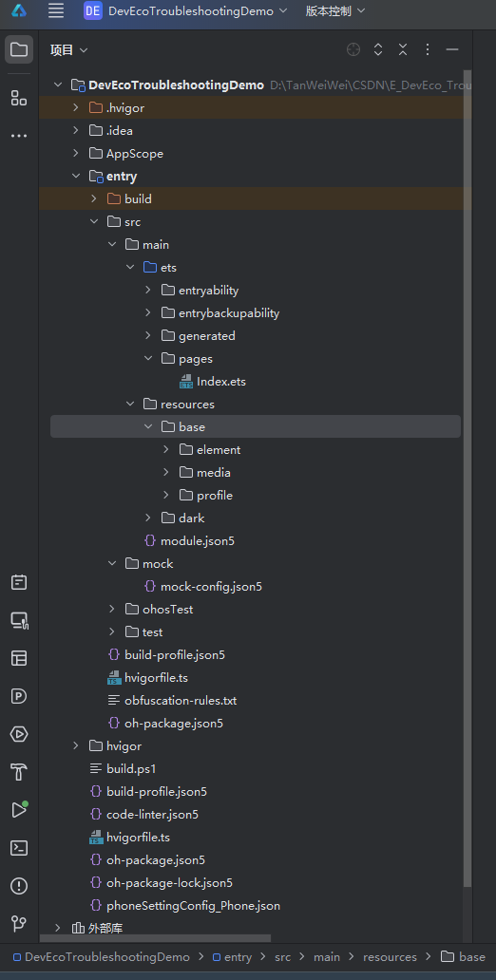Expand the root hvigor folder
Screen dimensions: 496x980
[x=76, y=746]
